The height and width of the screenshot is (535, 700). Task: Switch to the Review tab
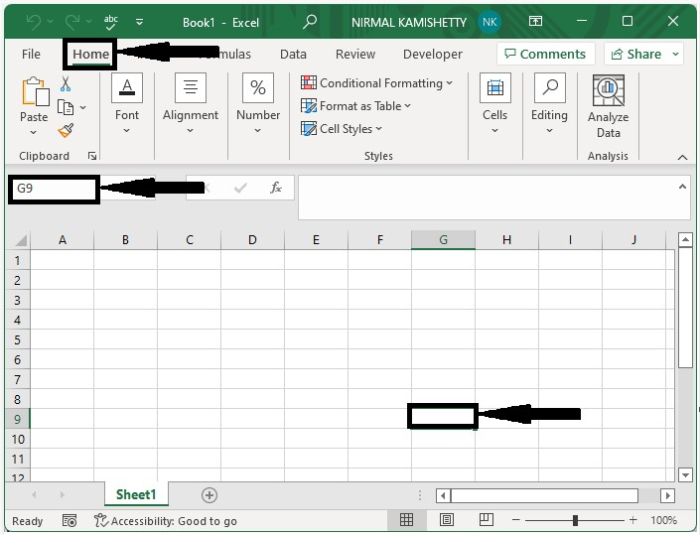pyautogui.click(x=355, y=54)
